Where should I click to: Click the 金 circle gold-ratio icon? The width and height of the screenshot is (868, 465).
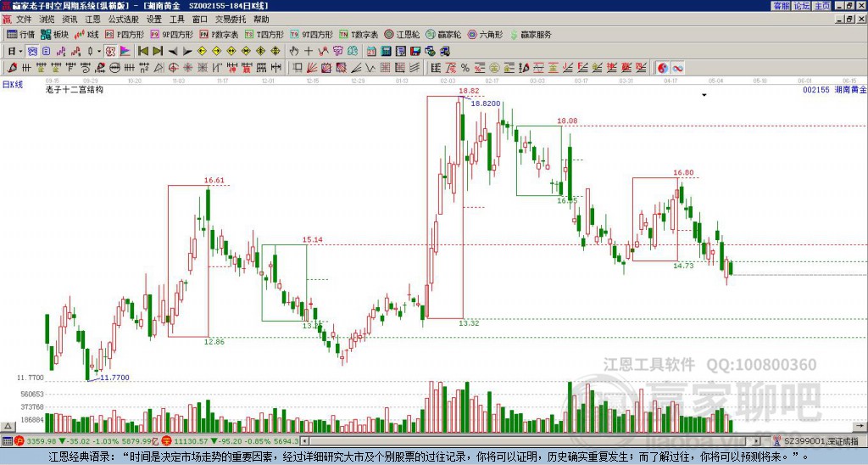coord(494,68)
